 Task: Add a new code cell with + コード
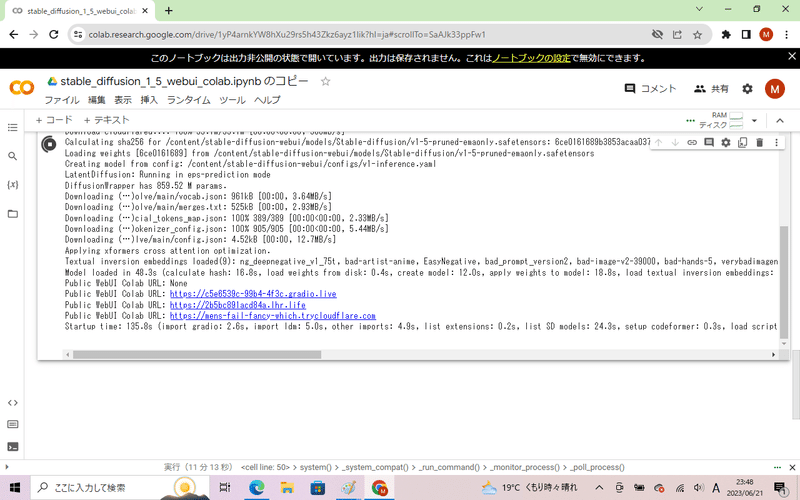(x=54, y=120)
